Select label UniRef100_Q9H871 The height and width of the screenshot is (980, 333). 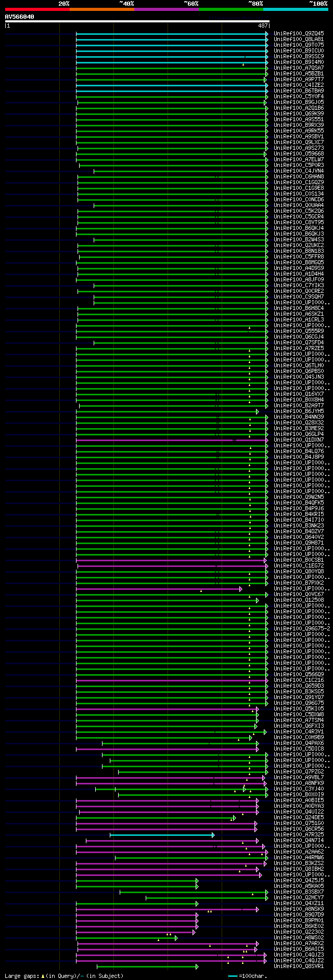[299, 543]
